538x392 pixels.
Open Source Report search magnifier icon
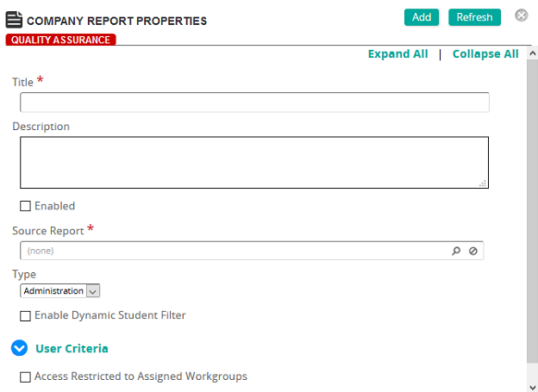tap(456, 251)
